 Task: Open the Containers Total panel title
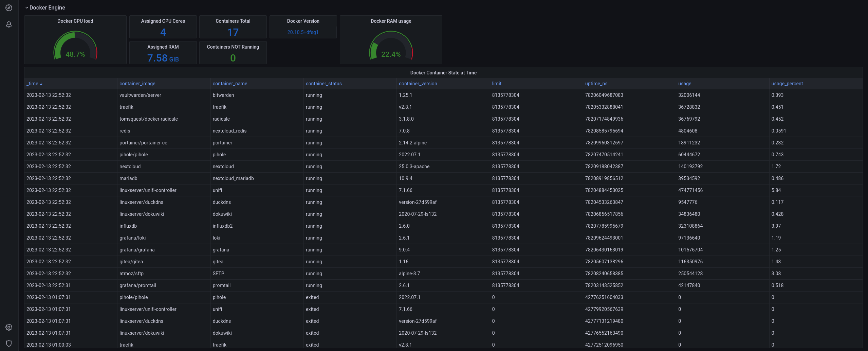tap(233, 21)
